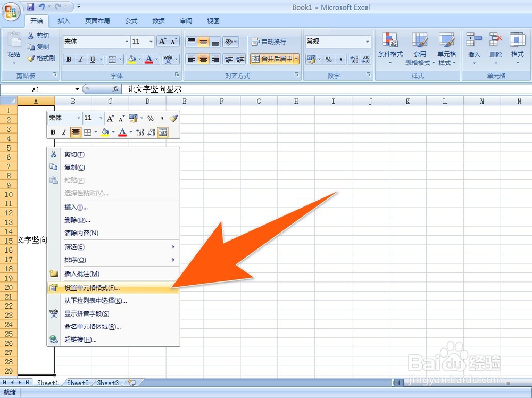
Task: Click mini toolbar fill color bucket
Action: point(105,132)
